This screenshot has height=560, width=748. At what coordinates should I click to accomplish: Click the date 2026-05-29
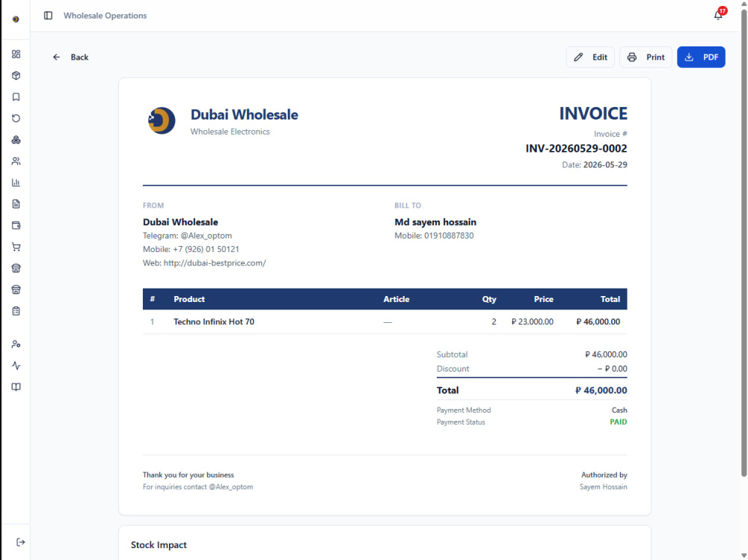pos(605,164)
